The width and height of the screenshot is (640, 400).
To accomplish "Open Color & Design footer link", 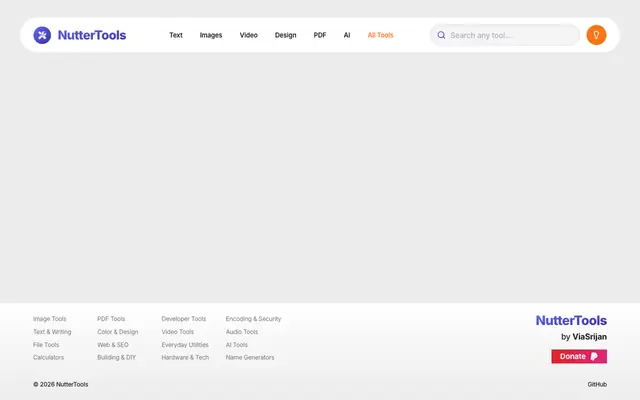I will [x=118, y=332].
